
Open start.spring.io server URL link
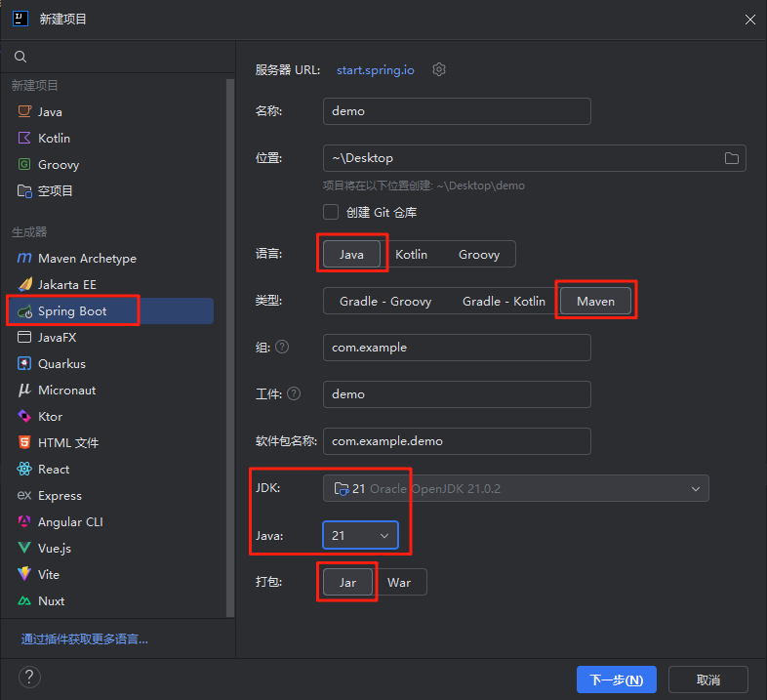tap(375, 70)
